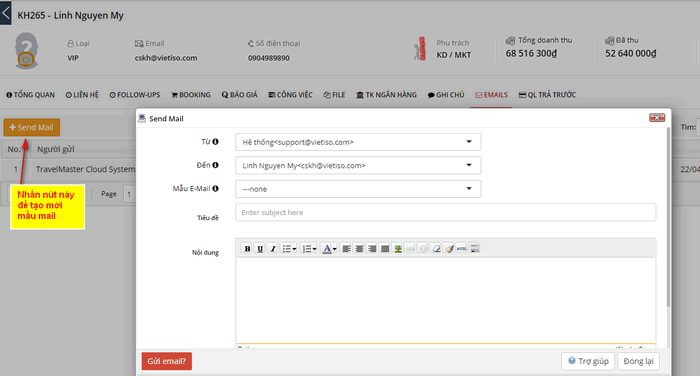The height and width of the screenshot is (376, 700).
Task: Expand the Từ sender dropdown
Action: tap(358, 142)
